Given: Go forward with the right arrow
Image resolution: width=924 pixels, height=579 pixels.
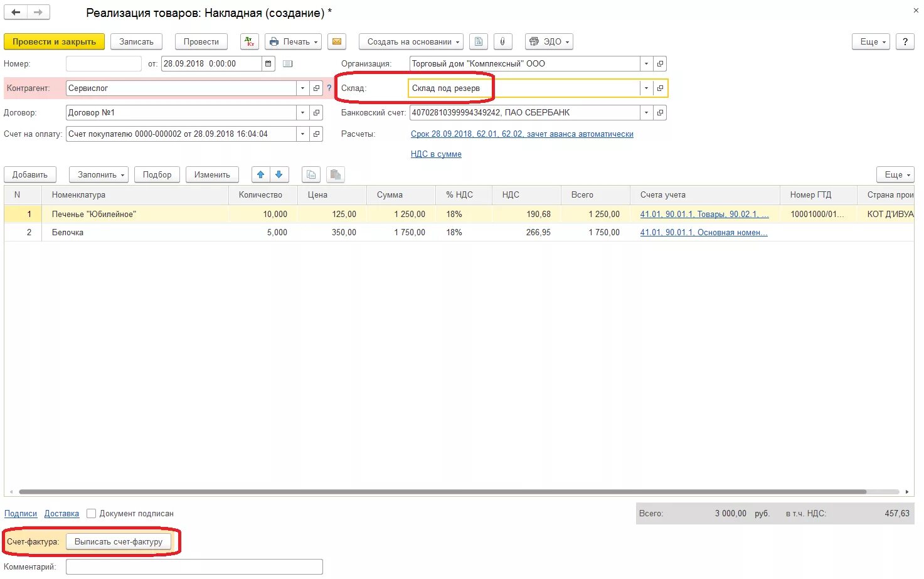Looking at the screenshot, I should click(x=38, y=12).
